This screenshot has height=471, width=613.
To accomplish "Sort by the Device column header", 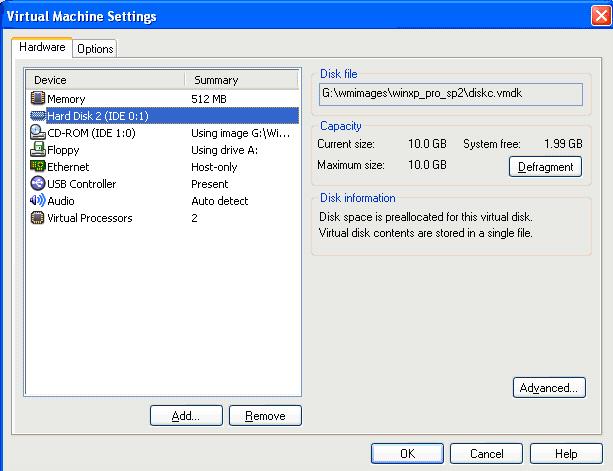I will point(105,79).
